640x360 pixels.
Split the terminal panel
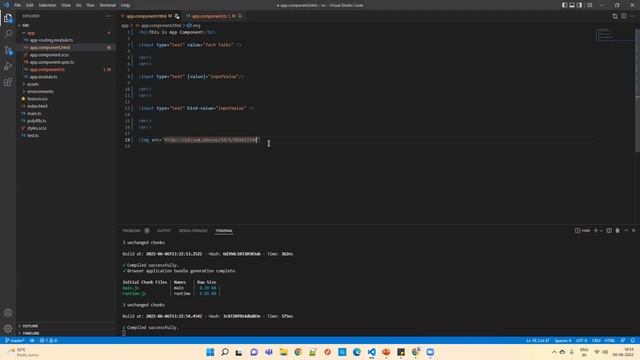pos(609,231)
